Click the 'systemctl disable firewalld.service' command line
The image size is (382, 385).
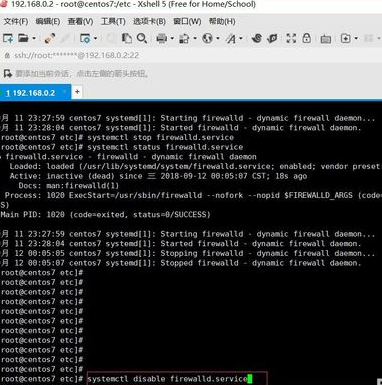(x=167, y=379)
